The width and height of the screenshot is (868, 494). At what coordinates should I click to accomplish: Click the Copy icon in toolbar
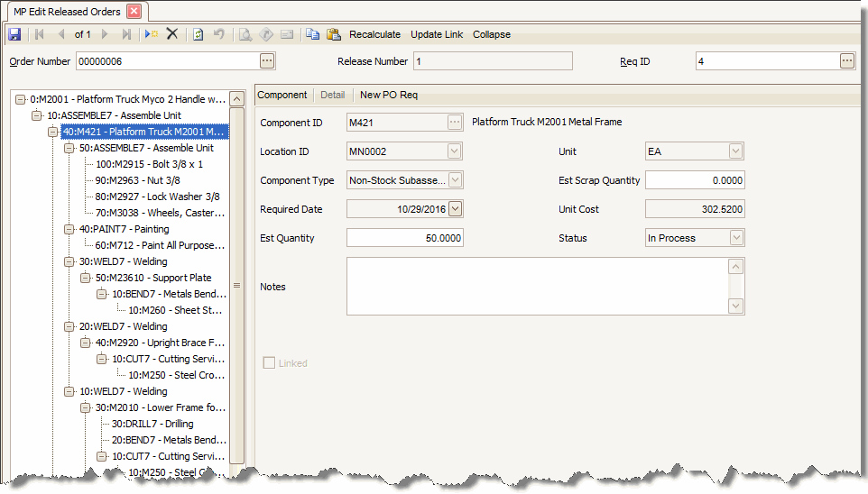312,34
